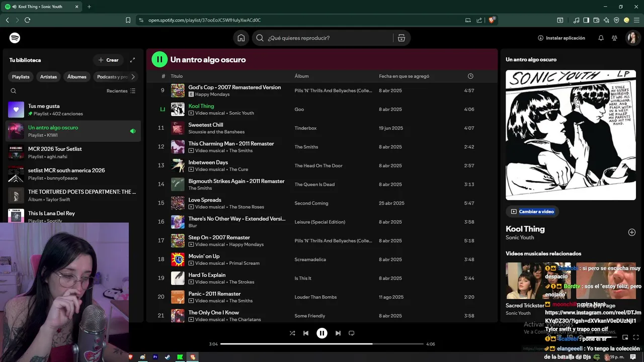The height and width of the screenshot is (362, 644).
Task: Open a new browser tab
Action: click(x=89, y=7)
